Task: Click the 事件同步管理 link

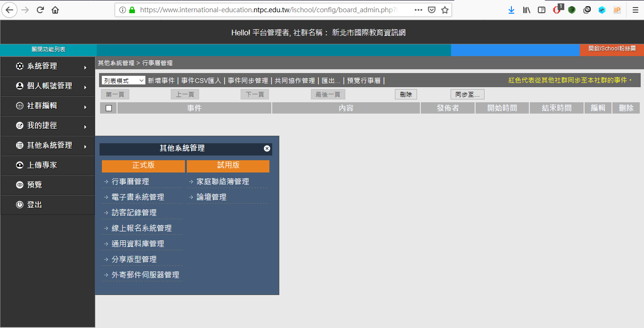Action: [x=248, y=81]
